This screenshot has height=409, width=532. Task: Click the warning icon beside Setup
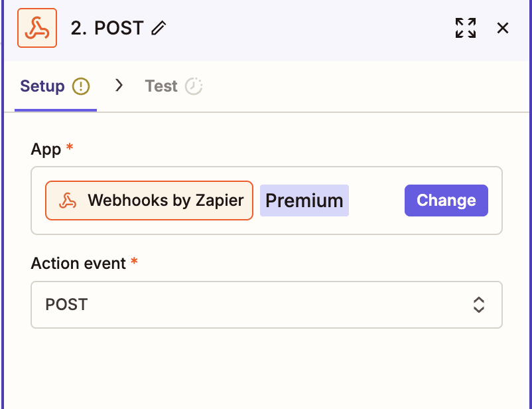81,86
